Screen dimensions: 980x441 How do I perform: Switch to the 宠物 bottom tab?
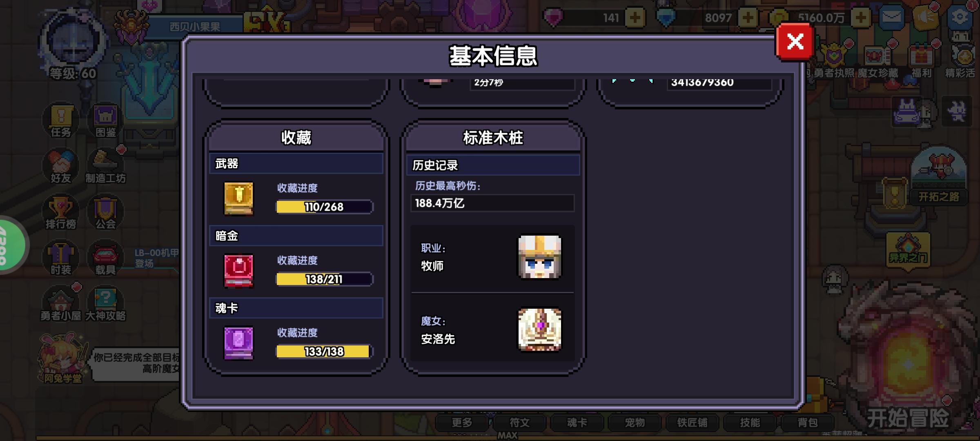[635, 423]
